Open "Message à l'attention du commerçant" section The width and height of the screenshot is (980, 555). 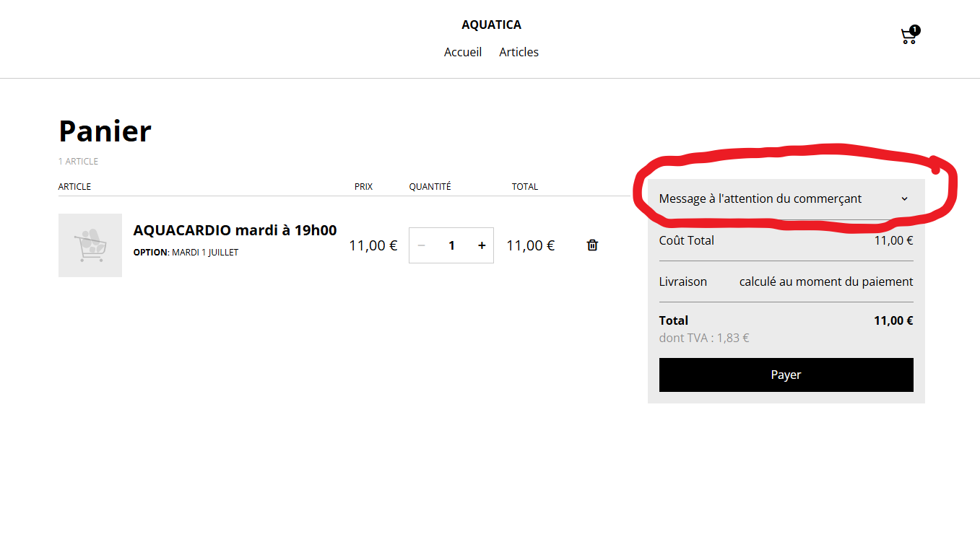[x=760, y=199]
